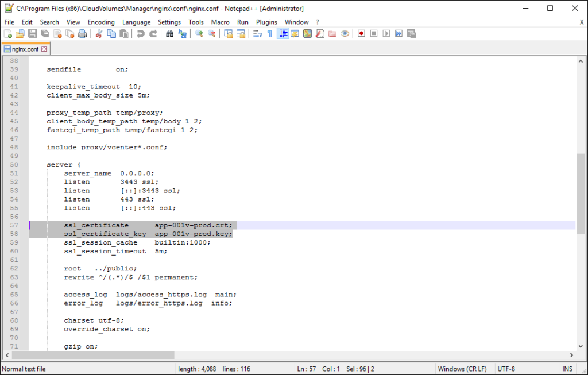The height and width of the screenshot is (375, 588).
Task: Open the Plugins menu
Action: pyautogui.click(x=266, y=22)
